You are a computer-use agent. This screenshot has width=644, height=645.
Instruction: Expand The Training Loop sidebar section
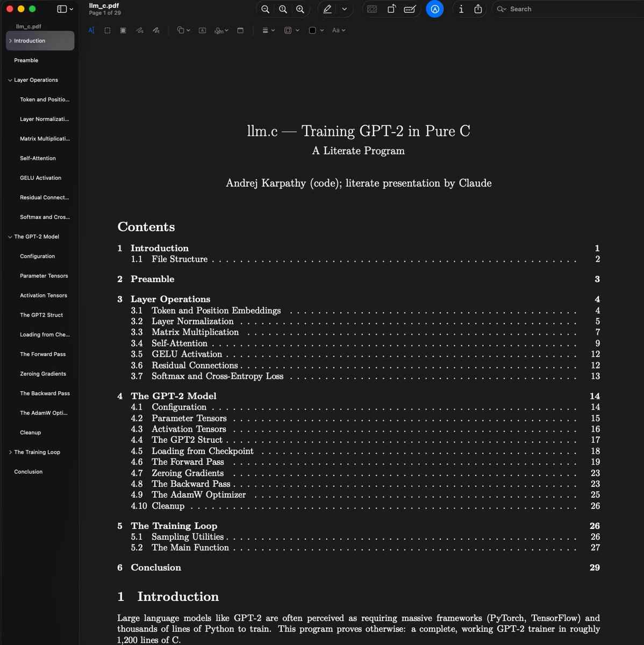[10, 452]
